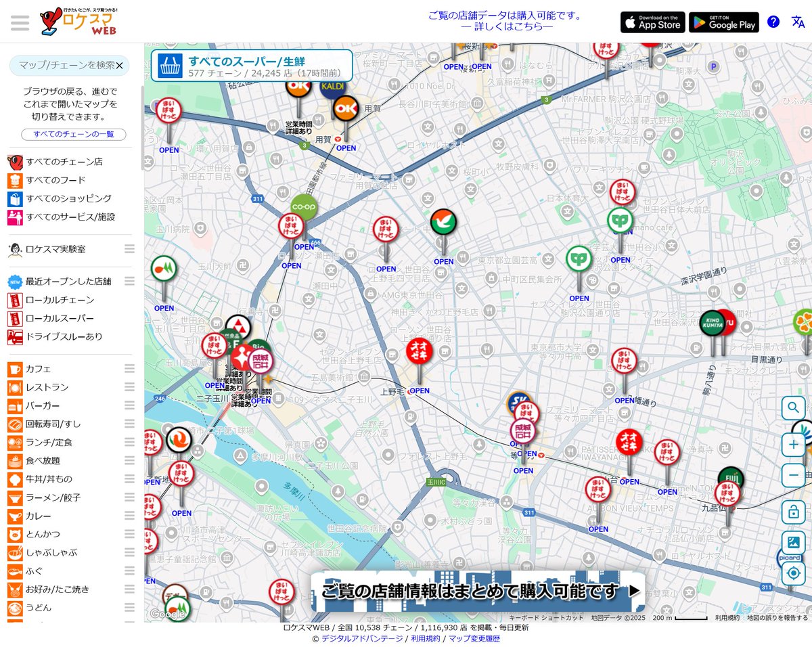This screenshot has height=647, width=812.
Task: Expand the カフェ row handle
Action: tap(129, 369)
